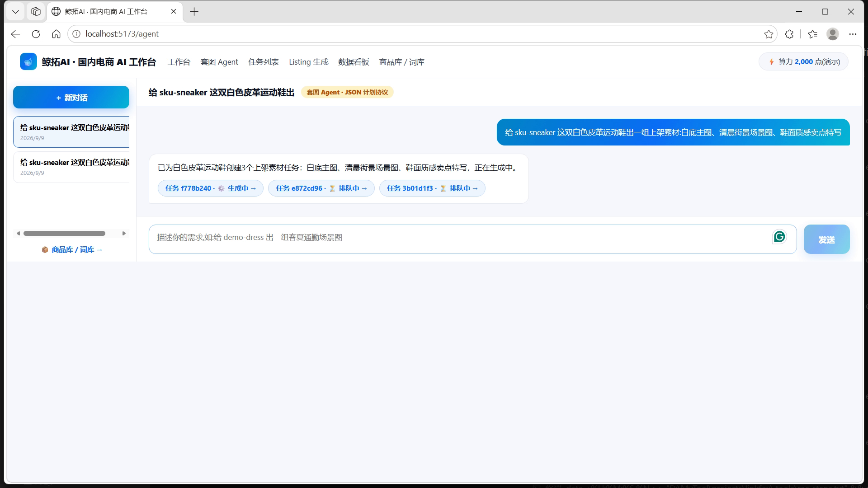The width and height of the screenshot is (868, 488).
Task: Open 任务列表 navigation item
Action: (264, 62)
